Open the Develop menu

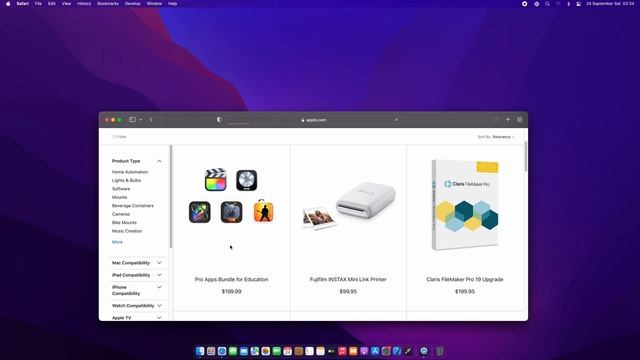pyautogui.click(x=132, y=4)
